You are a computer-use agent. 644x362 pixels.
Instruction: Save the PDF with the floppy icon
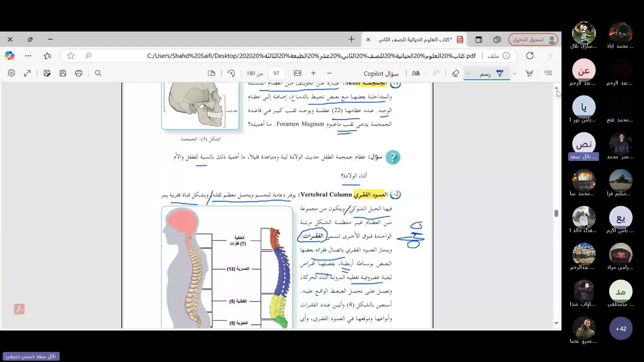click(x=62, y=73)
